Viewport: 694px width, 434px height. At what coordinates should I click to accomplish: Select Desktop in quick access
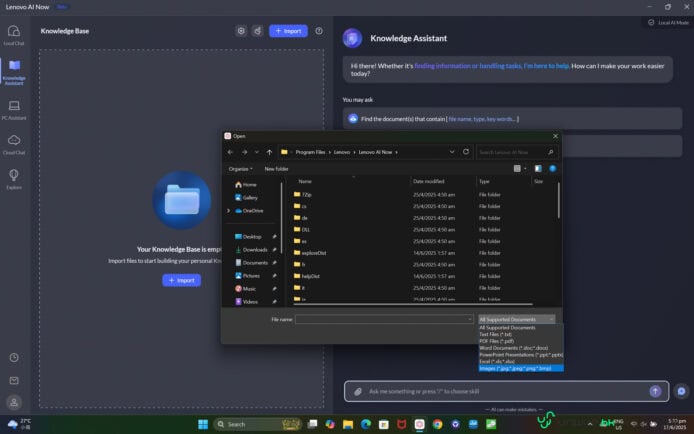point(248,237)
